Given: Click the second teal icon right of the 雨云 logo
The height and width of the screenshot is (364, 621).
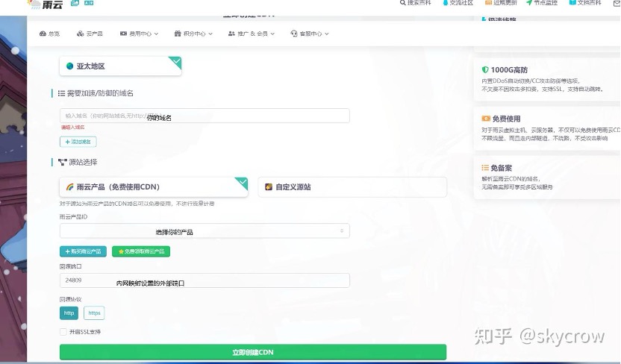Looking at the screenshot, I should 89,3.
